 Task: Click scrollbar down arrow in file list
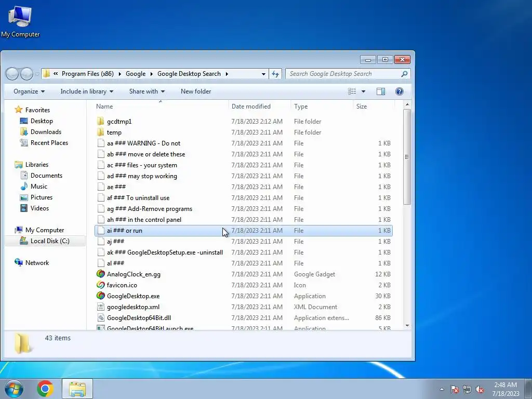tap(407, 325)
